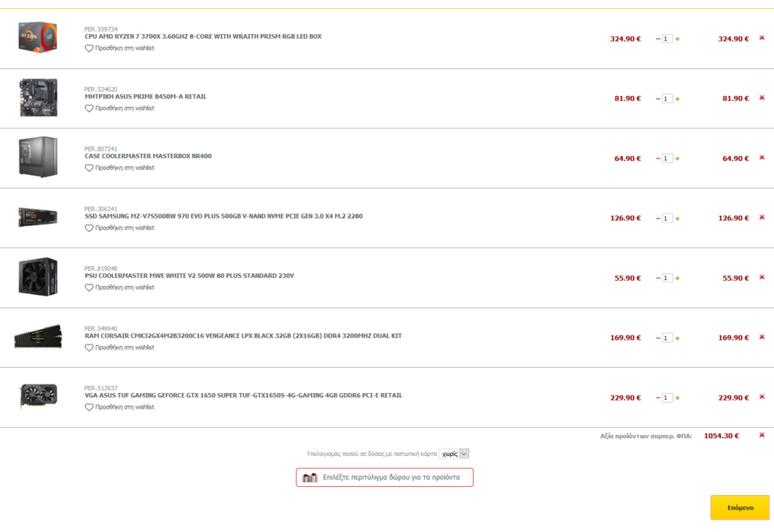Viewport: 774px width, 532px height.
Task: Open the Samsung SSD product image
Action: 38,217
